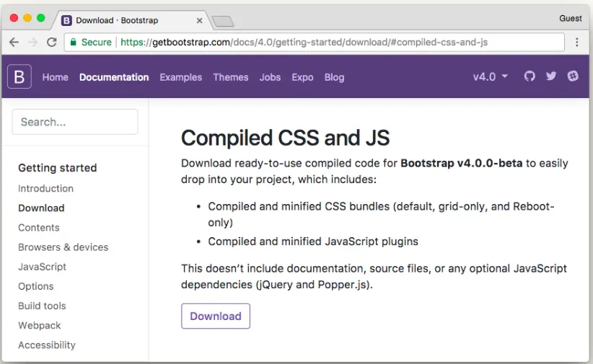
Task: Open Examples in the navbar
Action: 181,77
